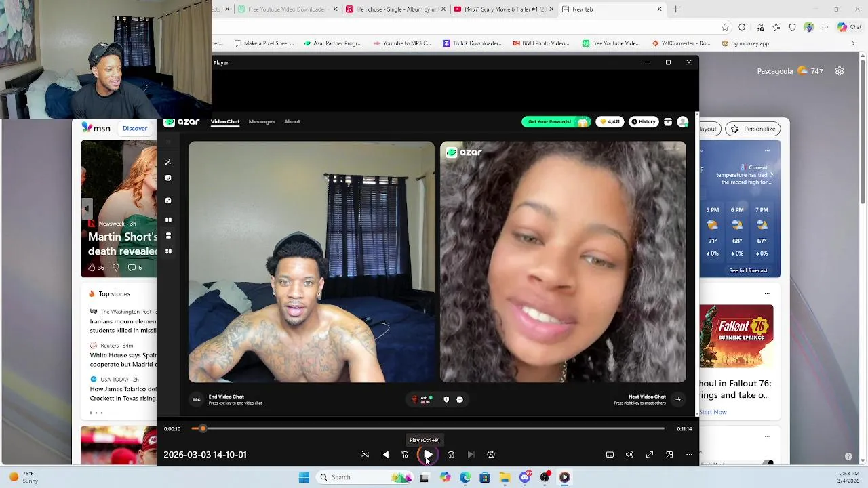
Task: Click the Azar profile avatar in video
Action: (683, 122)
